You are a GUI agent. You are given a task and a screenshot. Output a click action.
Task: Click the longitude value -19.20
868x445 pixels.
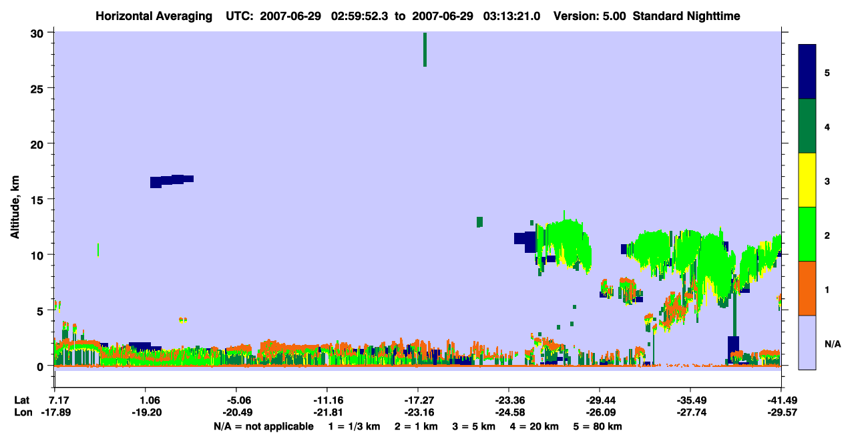point(146,413)
